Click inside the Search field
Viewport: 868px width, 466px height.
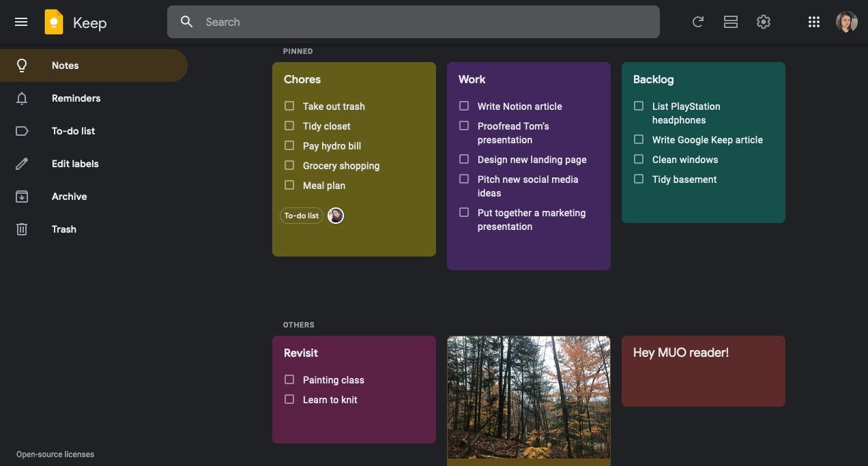click(x=413, y=21)
